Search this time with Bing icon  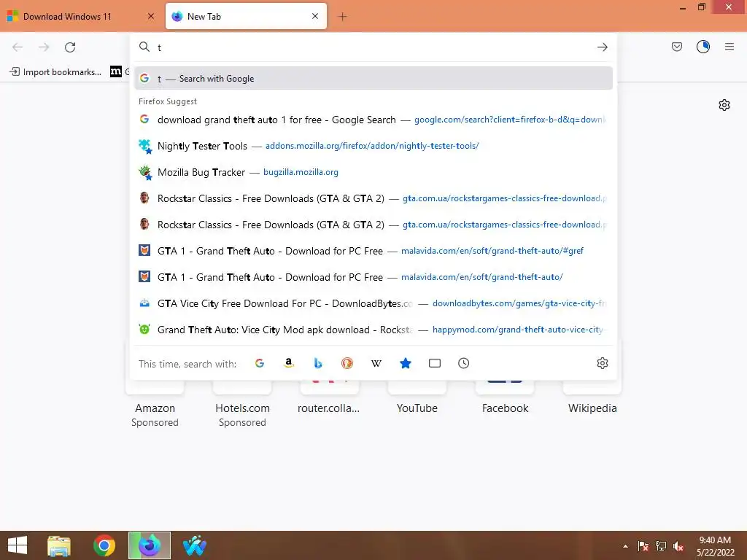[x=318, y=363]
